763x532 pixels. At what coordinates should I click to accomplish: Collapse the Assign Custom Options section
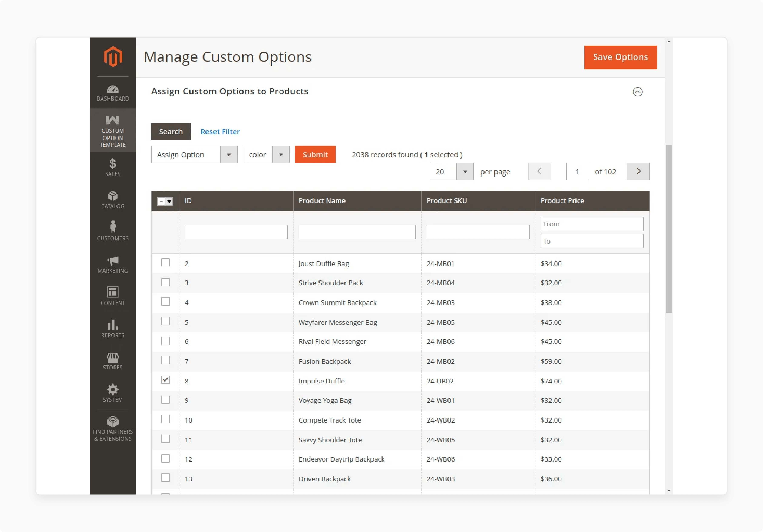(x=637, y=92)
